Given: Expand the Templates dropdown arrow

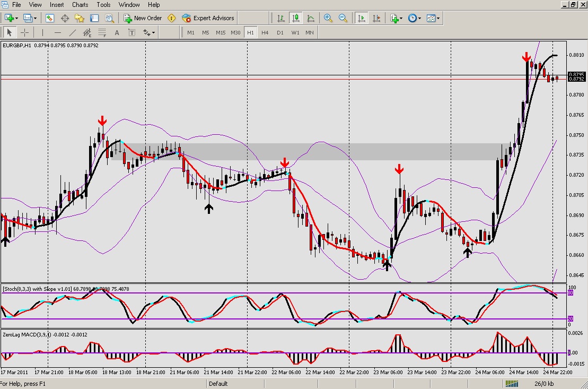Looking at the screenshot, I should (x=438, y=18).
